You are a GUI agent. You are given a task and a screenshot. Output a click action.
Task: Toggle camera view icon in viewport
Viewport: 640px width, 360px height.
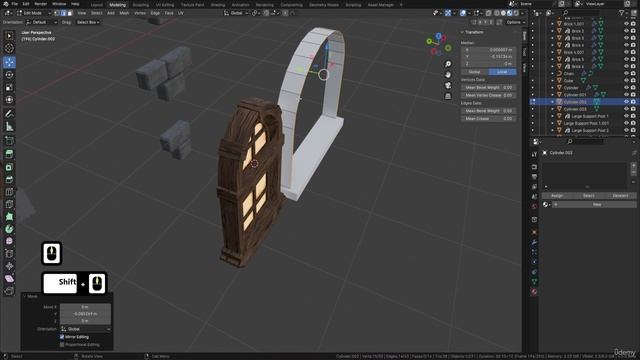448,85
